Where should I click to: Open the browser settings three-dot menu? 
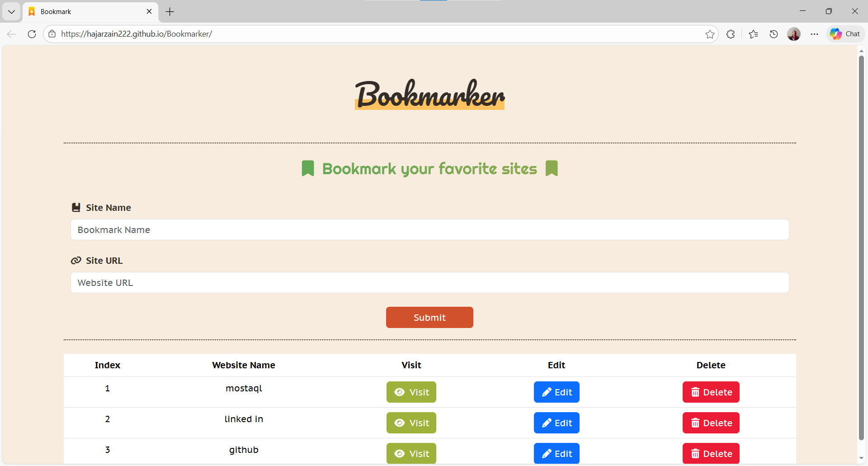(815, 34)
